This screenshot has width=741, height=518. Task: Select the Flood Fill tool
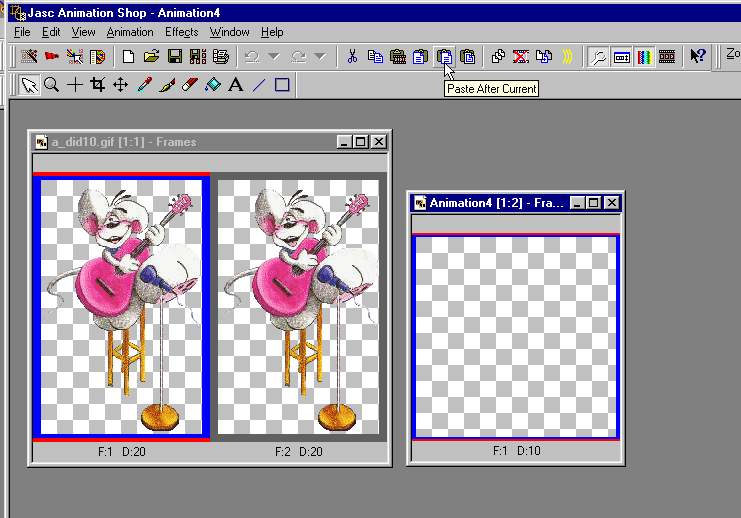213,85
